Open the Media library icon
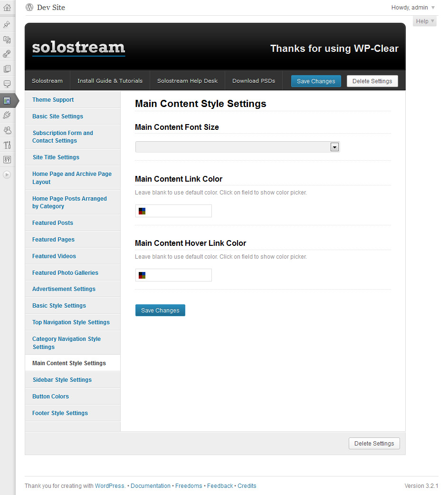The width and height of the screenshot is (448, 495). [x=7, y=39]
